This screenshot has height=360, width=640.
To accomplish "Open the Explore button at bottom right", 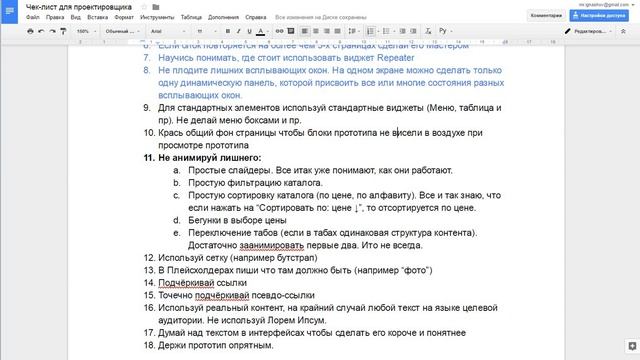I will click(x=632, y=346).
